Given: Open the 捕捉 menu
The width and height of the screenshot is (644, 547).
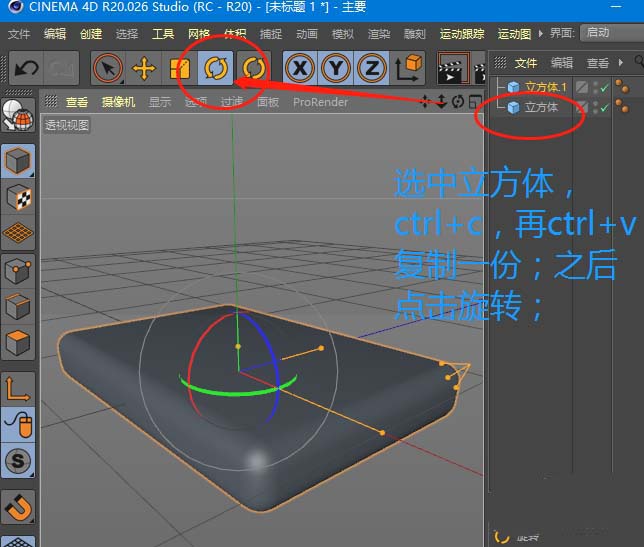Looking at the screenshot, I should 271,34.
